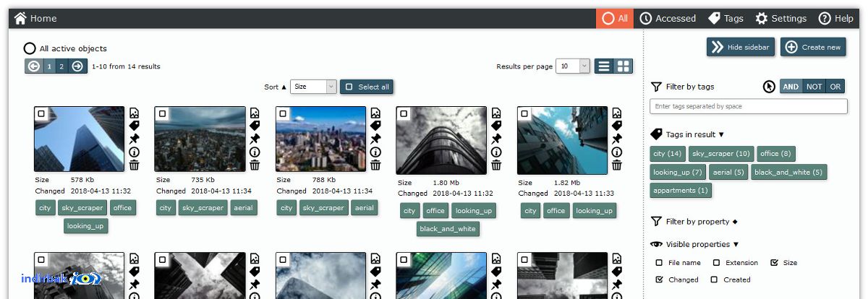Go to the next results page arrow
The width and height of the screenshot is (868, 299).
(x=77, y=66)
